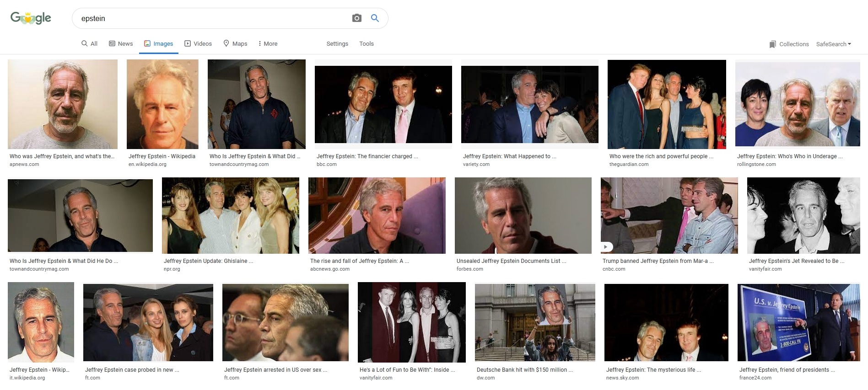Click the 'bbc.com' source text

pos(327,165)
